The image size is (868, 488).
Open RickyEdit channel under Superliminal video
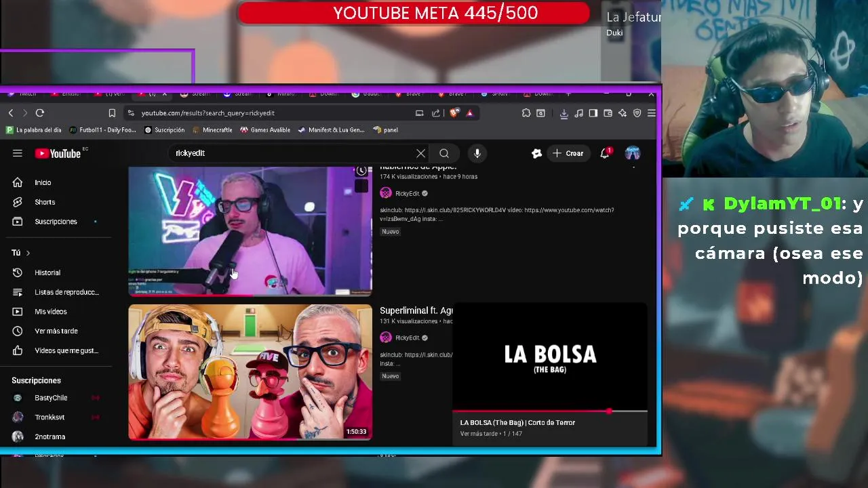[407, 338]
